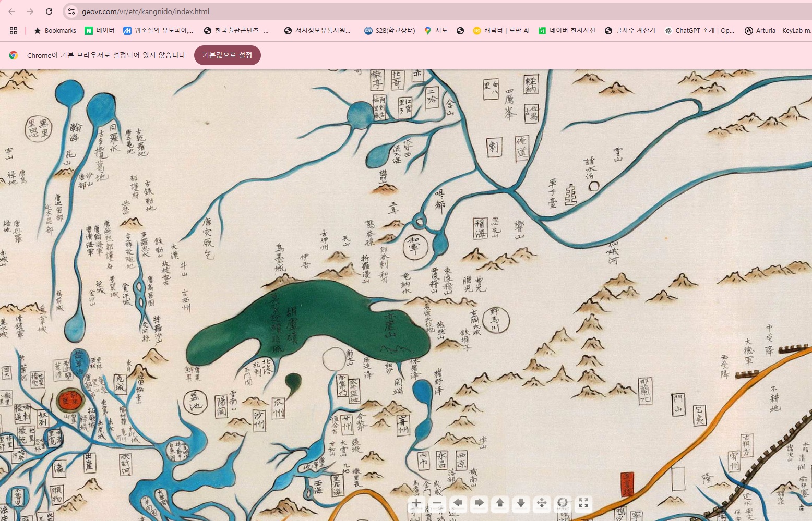Pan the map left with the arrow
Viewport: 812px width, 521px height.
[x=458, y=503]
